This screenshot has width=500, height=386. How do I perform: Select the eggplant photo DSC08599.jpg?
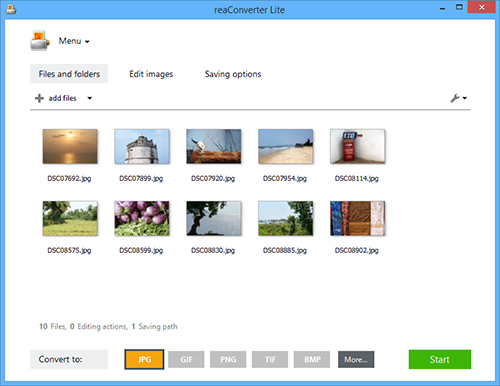(x=142, y=218)
